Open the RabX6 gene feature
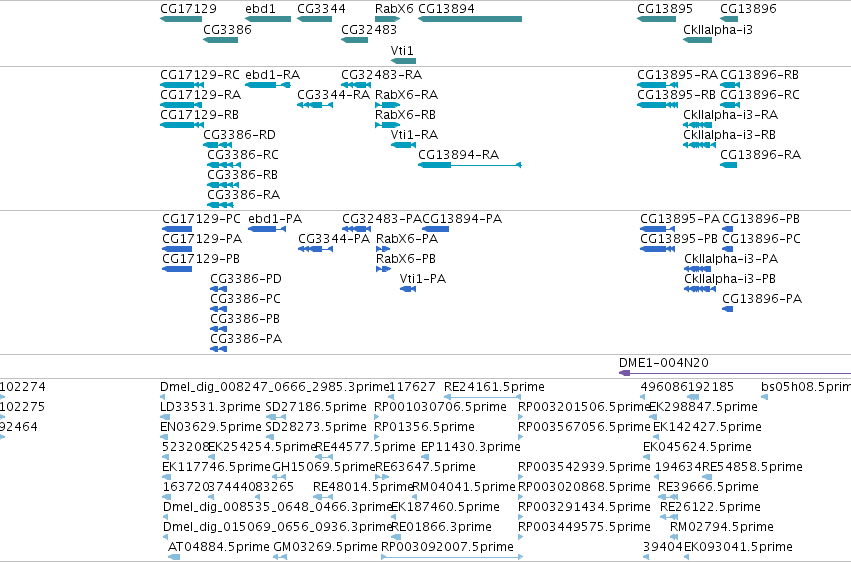The width and height of the screenshot is (851, 562). pos(387,19)
